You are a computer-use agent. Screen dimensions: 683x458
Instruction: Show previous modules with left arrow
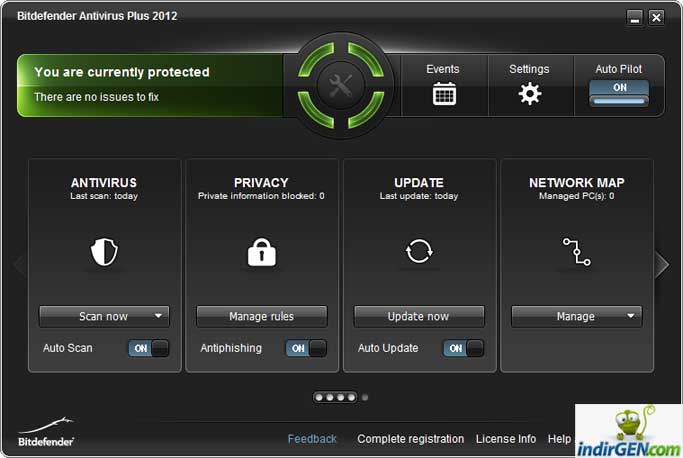point(20,264)
